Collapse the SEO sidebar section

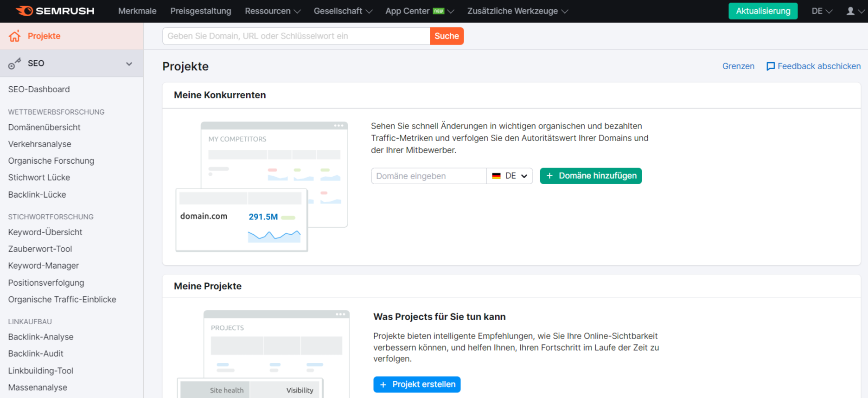click(129, 64)
